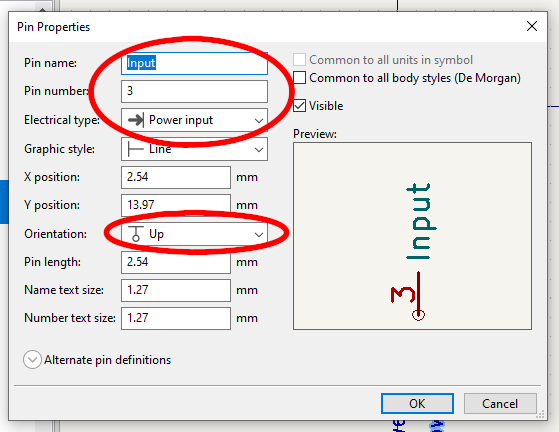The width and height of the screenshot is (559, 432).
Task: Toggle the Visible checkbox
Action: pyautogui.click(x=299, y=106)
